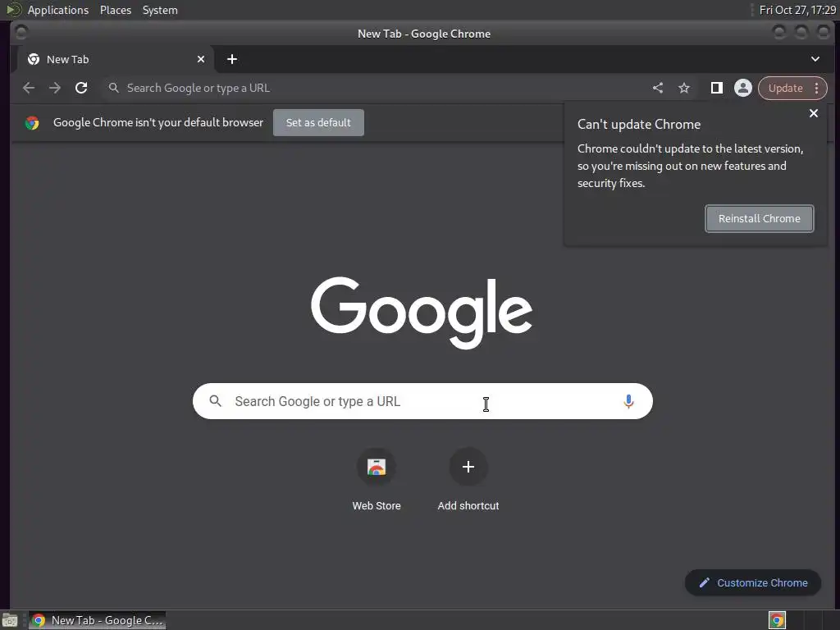Open the Places menu

(x=115, y=10)
